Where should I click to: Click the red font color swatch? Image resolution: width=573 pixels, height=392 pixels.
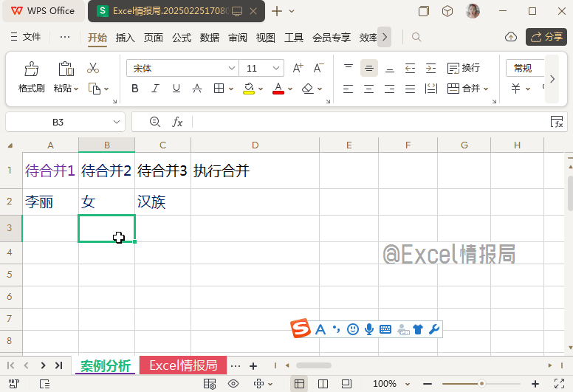tap(278, 89)
